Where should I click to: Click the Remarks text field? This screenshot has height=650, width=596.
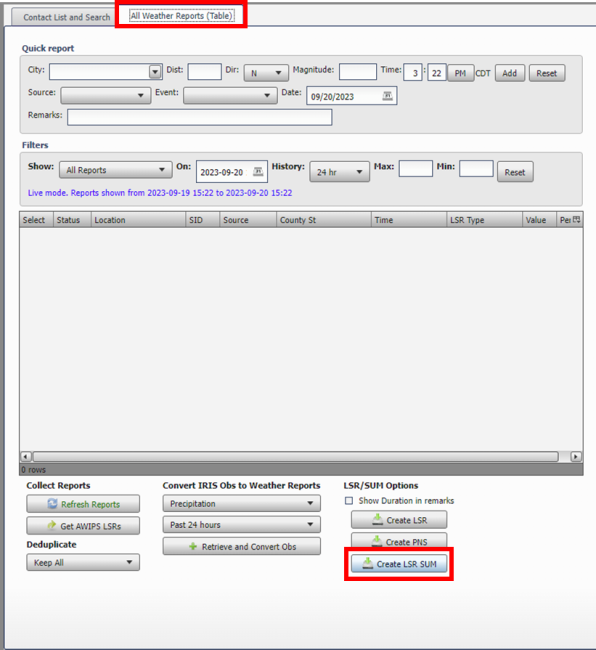click(x=200, y=117)
